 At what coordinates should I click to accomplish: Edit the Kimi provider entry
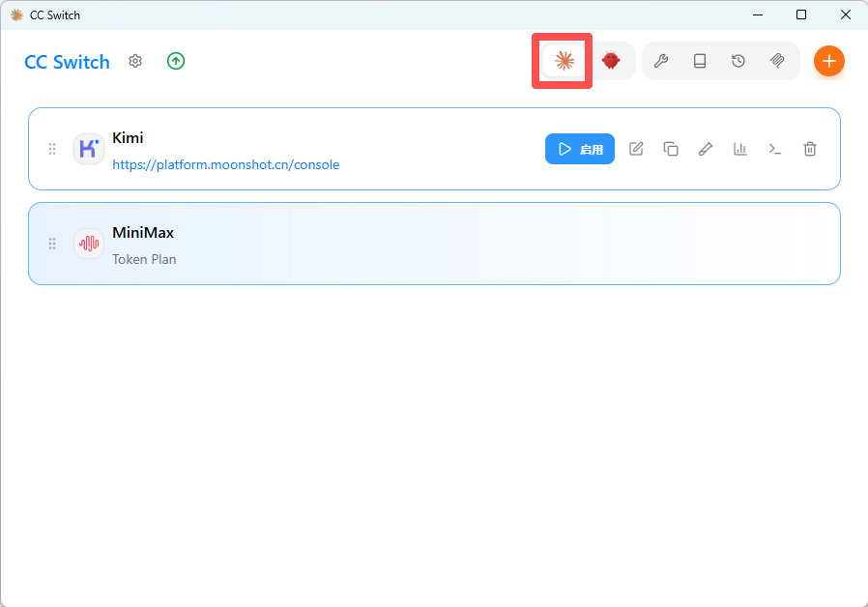pos(636,149)
